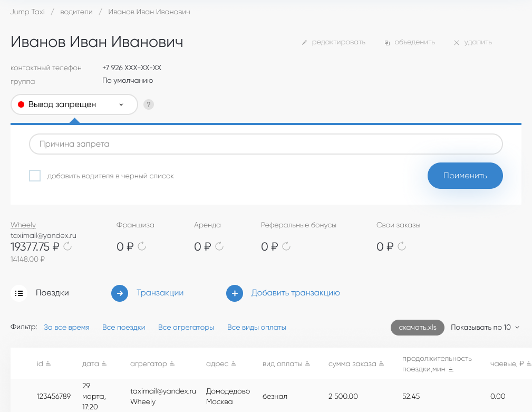The width and height of the screenshot is (532, 412).
Task: Click the Причина запрета input field
Action: click(x=266, y=144)
